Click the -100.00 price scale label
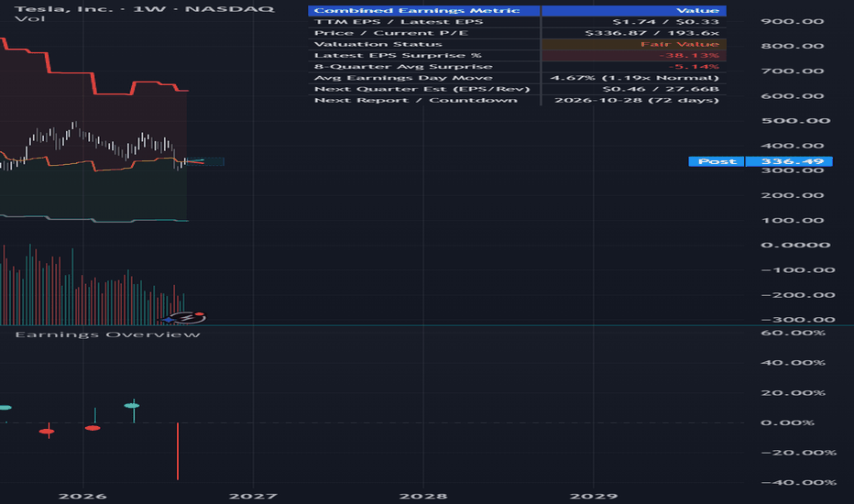The width and height of the screenshot is (854, 504). pos(798,269)
